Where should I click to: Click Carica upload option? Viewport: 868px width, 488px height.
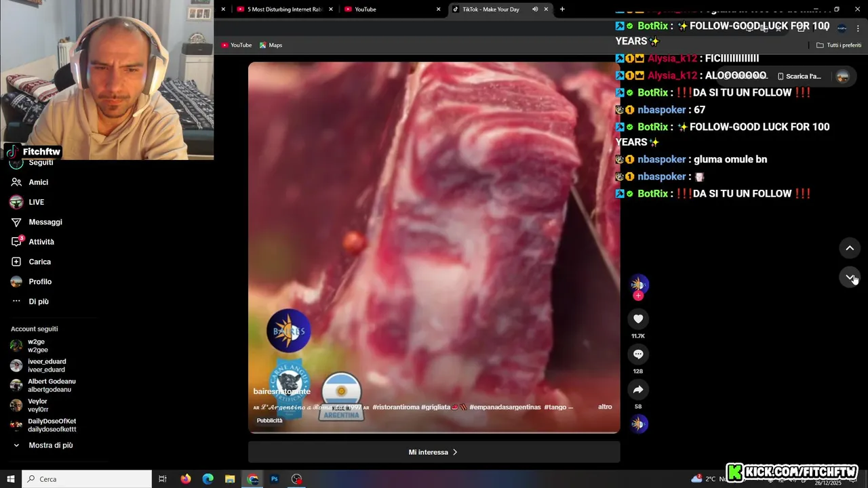(40, 262)
